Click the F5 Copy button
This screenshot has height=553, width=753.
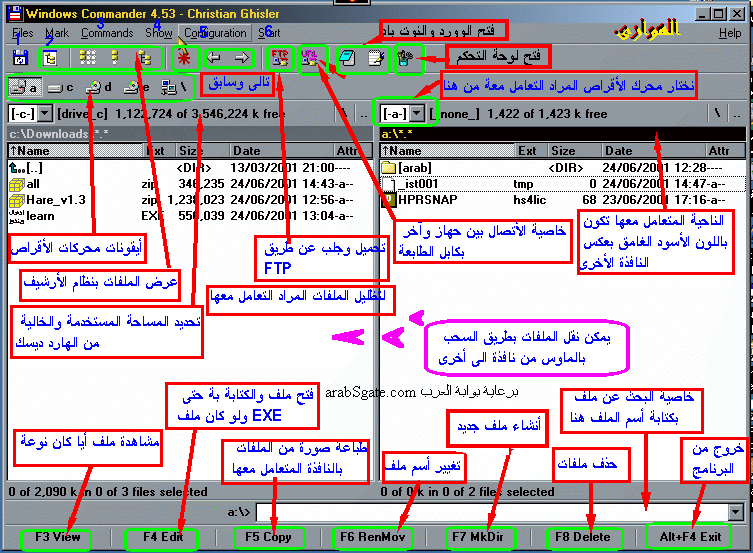tap(268, 537)
